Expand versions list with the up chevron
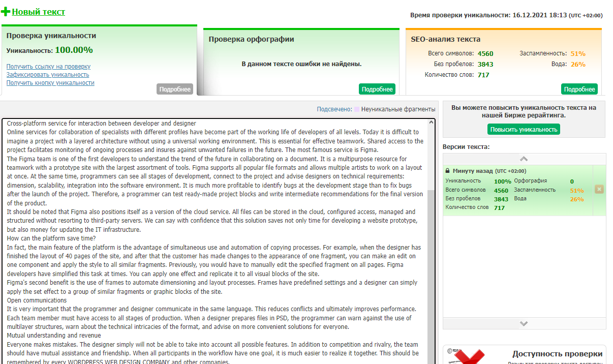This screenshot has width=613, height=364. [524, 159]
